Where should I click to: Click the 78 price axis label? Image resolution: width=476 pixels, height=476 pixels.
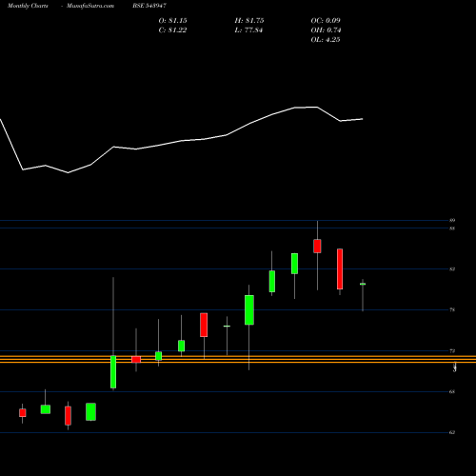point(452,309)
